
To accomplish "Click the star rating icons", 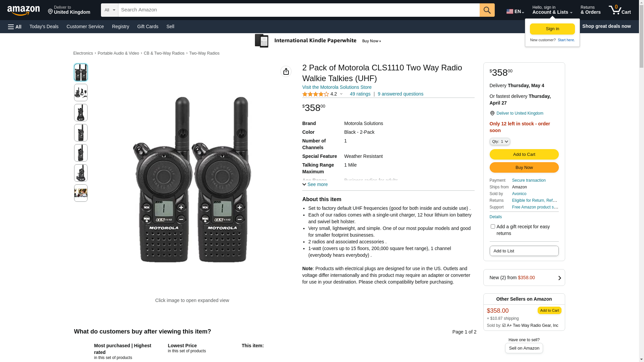I will 315,94.
